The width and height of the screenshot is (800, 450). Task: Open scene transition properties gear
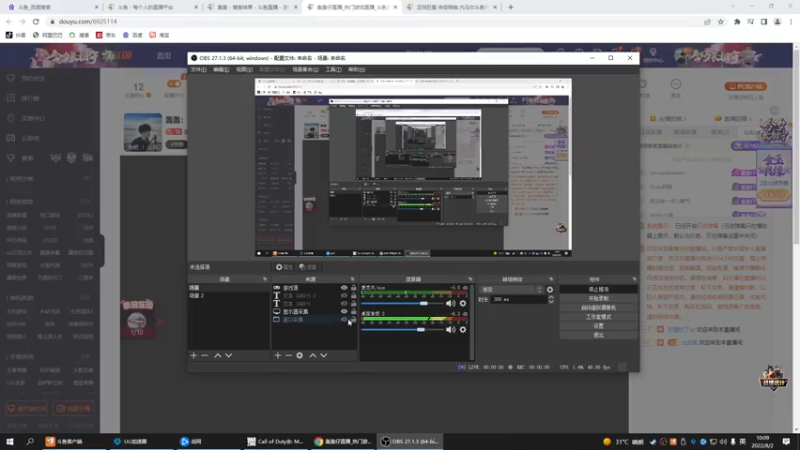click(550, 289)
